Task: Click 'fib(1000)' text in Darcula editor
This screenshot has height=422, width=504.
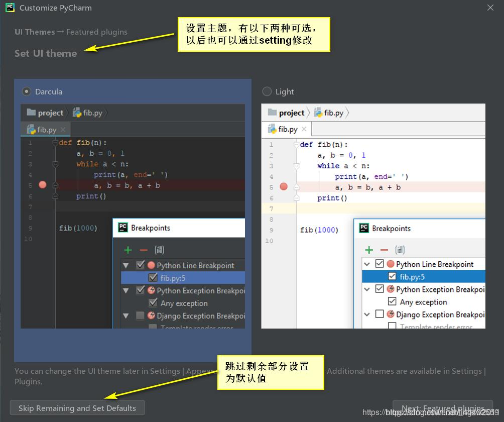Action: point(78,228)
